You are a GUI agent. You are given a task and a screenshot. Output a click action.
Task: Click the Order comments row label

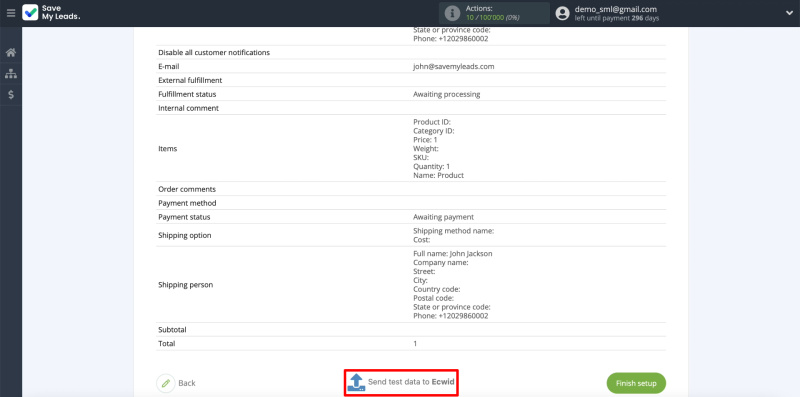pos(187,189)
